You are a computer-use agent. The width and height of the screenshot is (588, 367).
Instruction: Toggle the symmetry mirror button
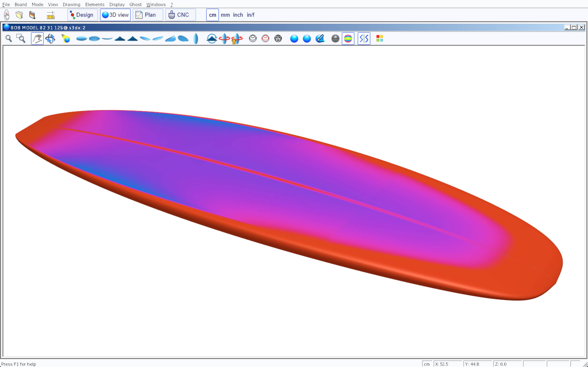pos(364,39)
